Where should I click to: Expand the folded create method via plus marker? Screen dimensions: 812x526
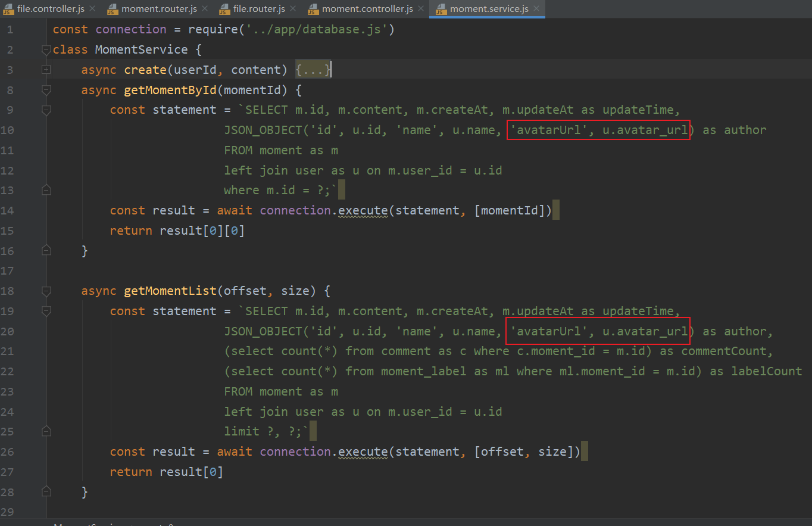point(46,70)
